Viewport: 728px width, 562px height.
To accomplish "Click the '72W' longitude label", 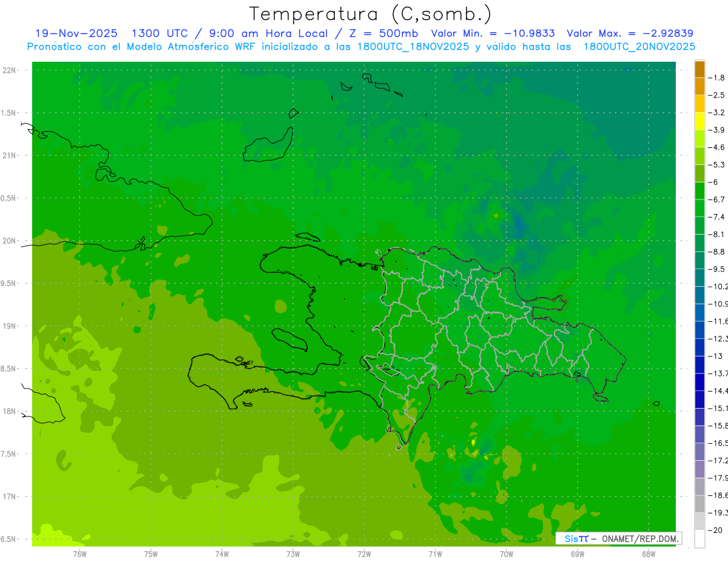I will [364, 554].
